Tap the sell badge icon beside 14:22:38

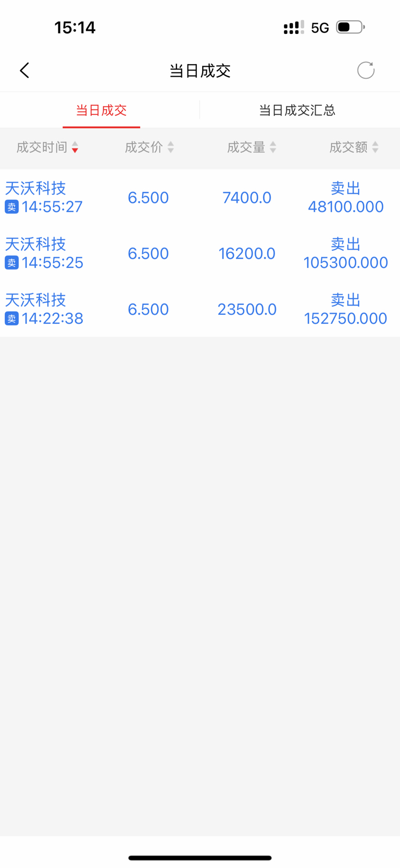[x=11, y=319]
